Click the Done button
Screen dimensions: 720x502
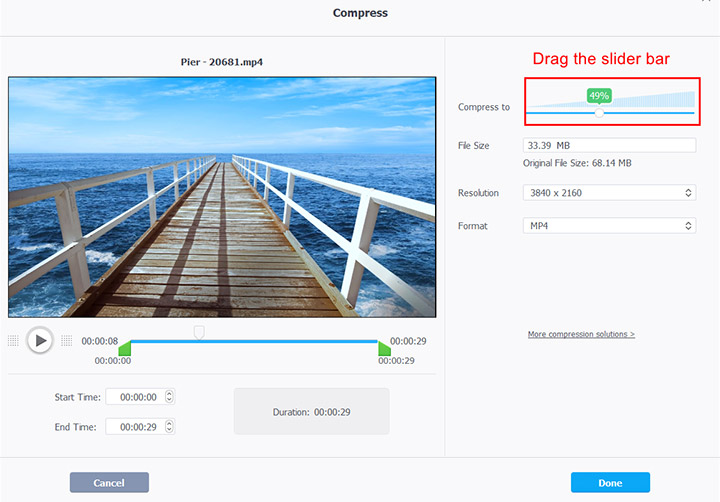(610, 483)
